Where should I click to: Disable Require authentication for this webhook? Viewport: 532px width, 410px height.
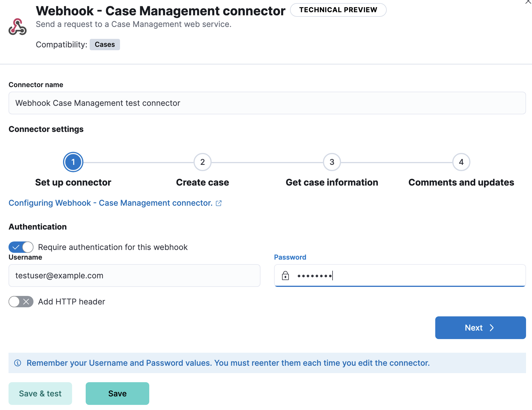[21, 247]
